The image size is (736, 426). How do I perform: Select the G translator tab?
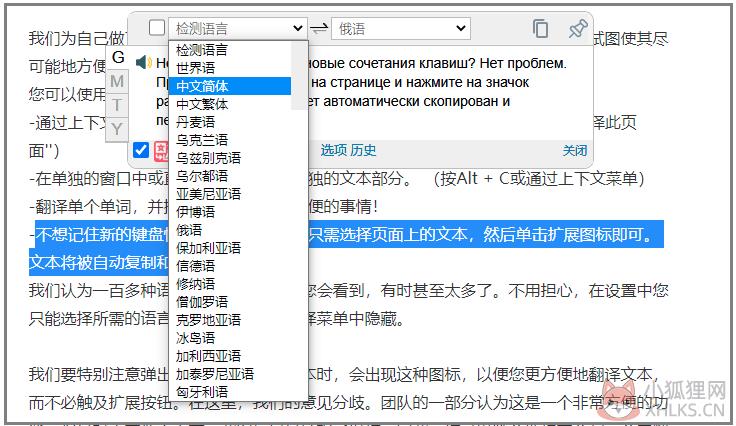point(118,57)
